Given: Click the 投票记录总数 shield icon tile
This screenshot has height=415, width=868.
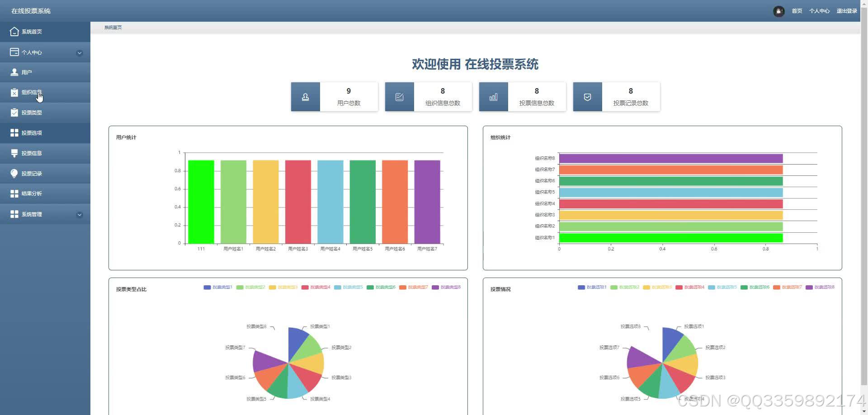Looking at the screenshot, I should 588,97.
